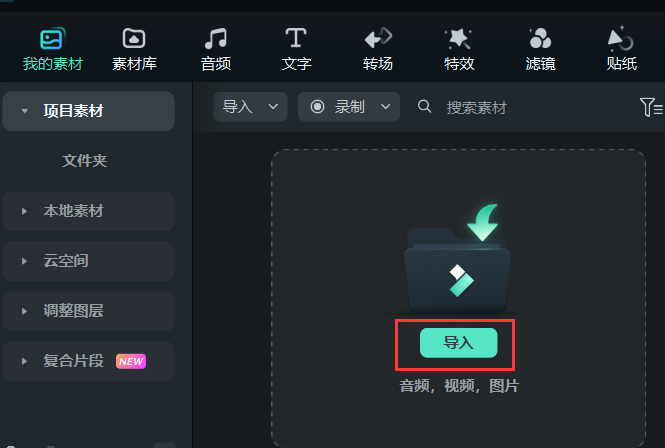Click the 滤镜 label text
This screenshot has width=665, height=448.
(540, 64)
